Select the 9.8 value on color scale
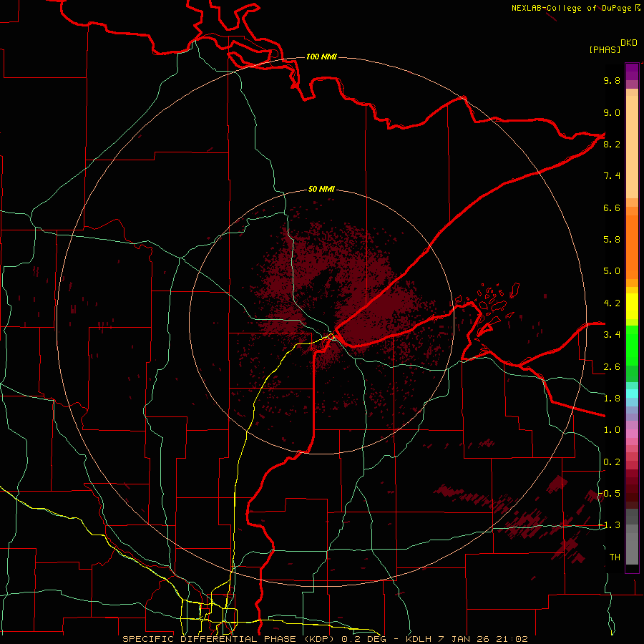 pos(612,80)
